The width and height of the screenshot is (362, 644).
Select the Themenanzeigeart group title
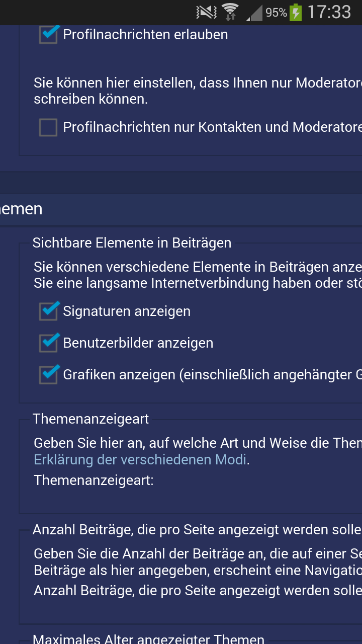click(91, 419)
